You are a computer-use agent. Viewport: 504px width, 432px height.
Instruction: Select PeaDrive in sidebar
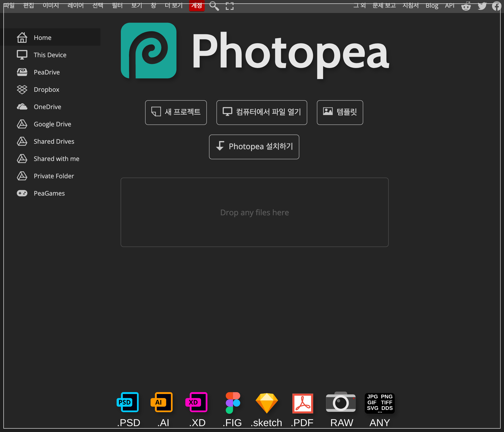tap(47, 72)
